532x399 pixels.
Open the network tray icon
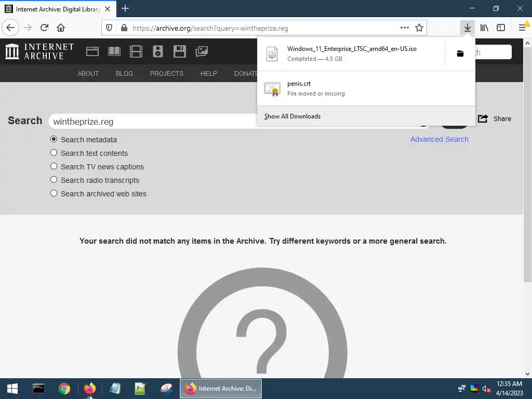[x=462, y=389]
